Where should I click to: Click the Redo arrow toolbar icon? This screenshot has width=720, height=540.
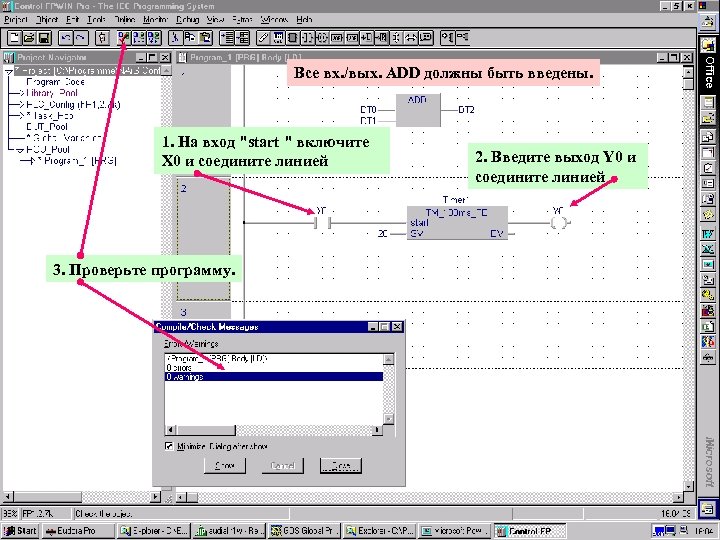[81, 38]
